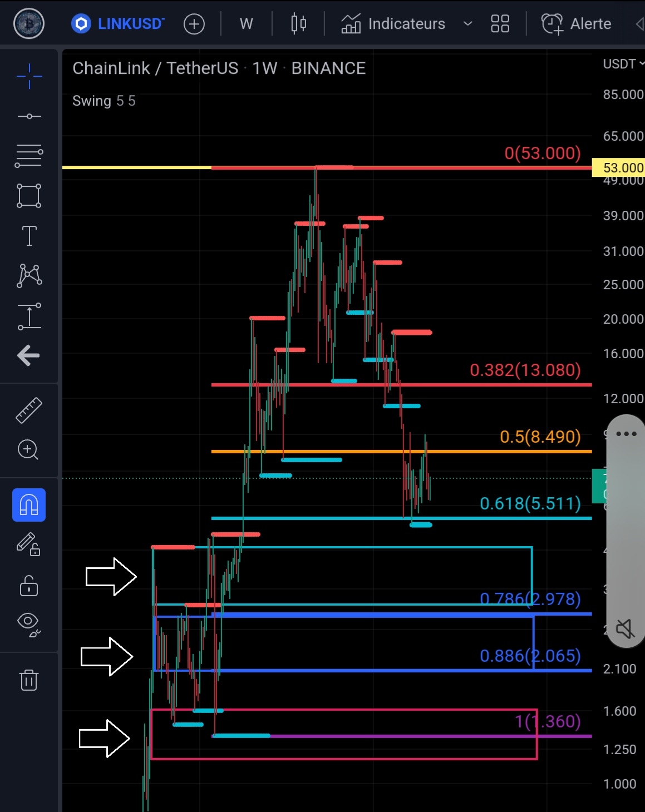This screenshot has height=812, width=645.
Task: Select the 0.786(2.978) Fibonacci label
Action: [x=530, y=599]
